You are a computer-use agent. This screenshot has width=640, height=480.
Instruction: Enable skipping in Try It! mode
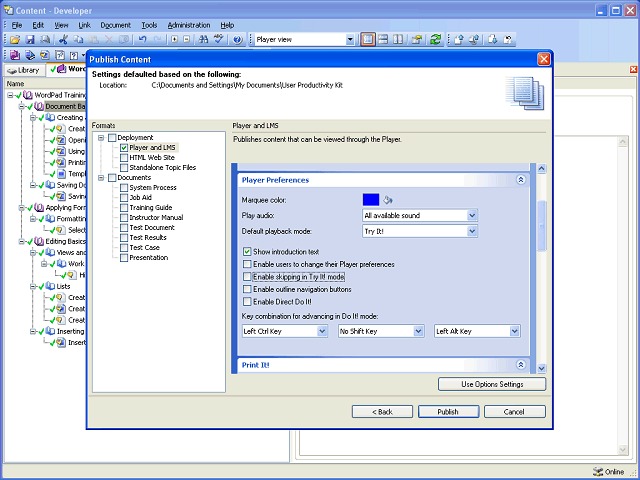pyautogui.click(x=247, y=277)
